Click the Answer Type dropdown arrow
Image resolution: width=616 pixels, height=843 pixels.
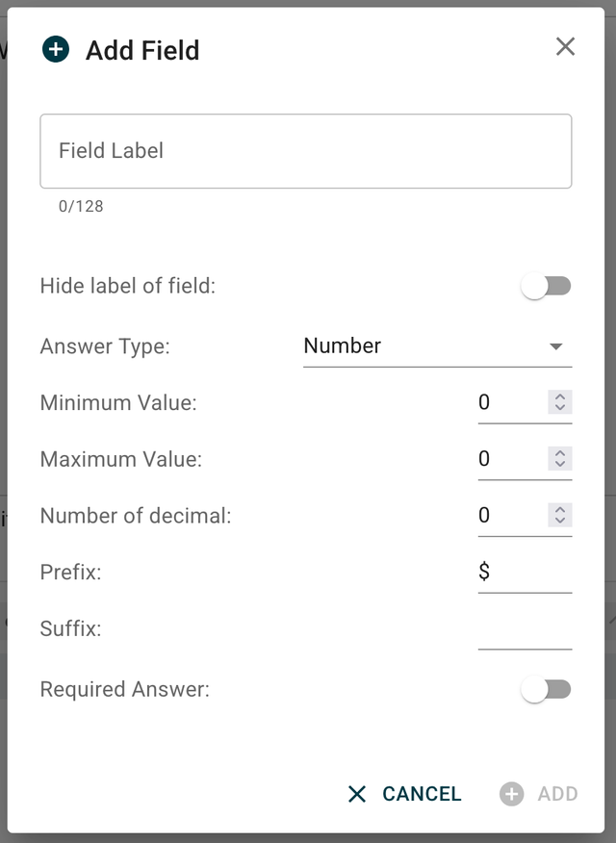[555, 346]
